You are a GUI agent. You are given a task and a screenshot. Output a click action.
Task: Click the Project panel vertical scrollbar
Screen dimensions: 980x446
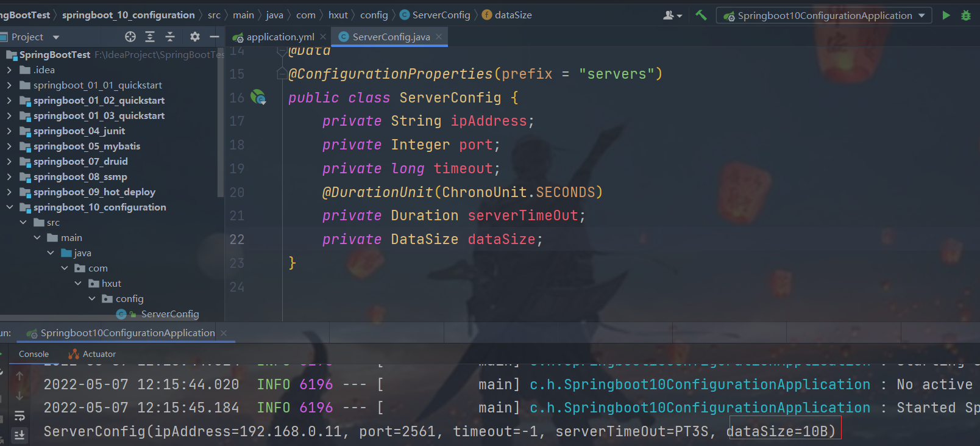(x=221, y=122)
